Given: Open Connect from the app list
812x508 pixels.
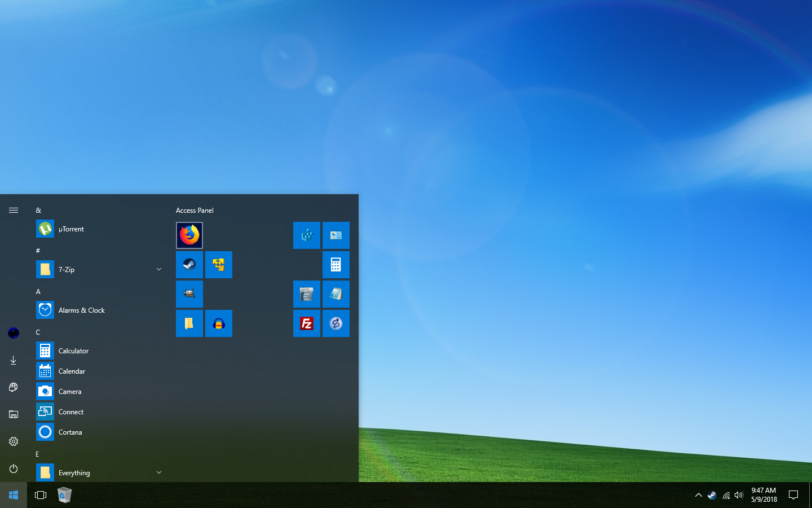Looking at the screenshot, I should coord(99,412).
